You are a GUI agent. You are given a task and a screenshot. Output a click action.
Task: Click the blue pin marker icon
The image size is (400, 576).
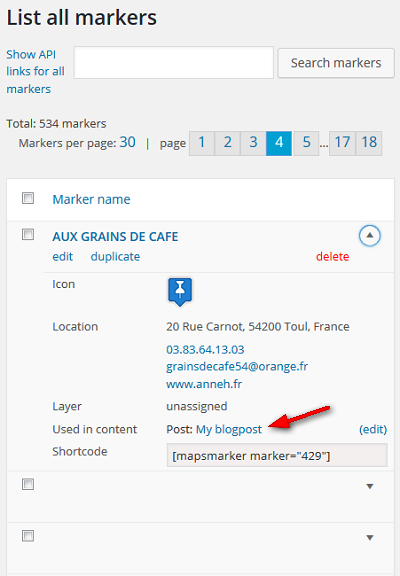click(180, 292)
